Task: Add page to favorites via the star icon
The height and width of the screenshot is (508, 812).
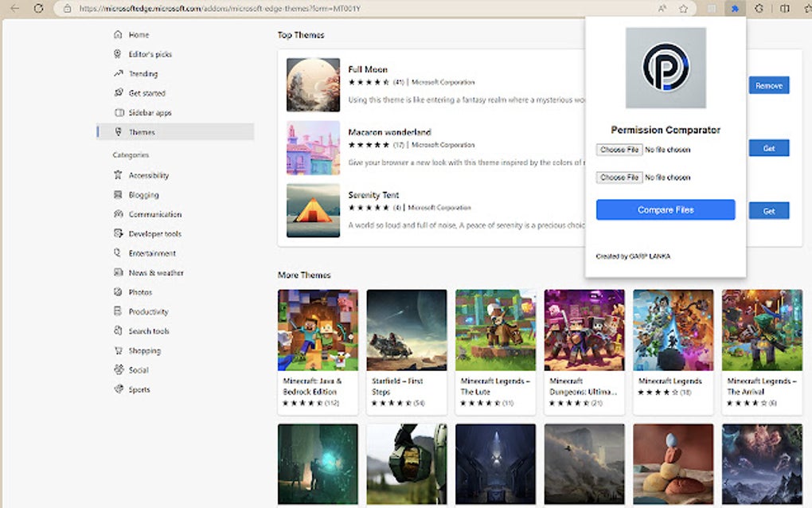Action: (683, 9)
